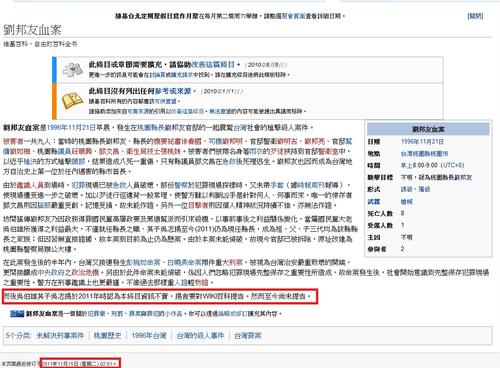Open the 手套 link in the third paragraph
The image size is (500, 368).
click(x=277, y=185)
